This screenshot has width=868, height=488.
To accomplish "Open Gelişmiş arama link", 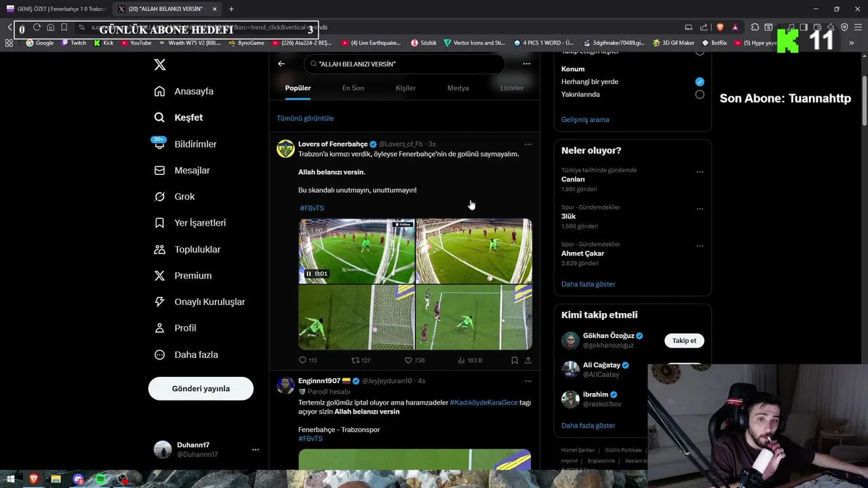I will pyautogui.click(x=585, y=119).
